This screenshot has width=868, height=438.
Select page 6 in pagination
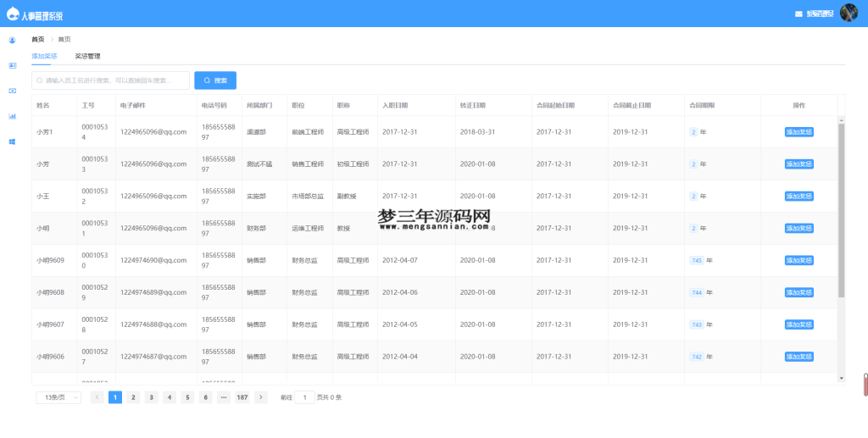205,397
